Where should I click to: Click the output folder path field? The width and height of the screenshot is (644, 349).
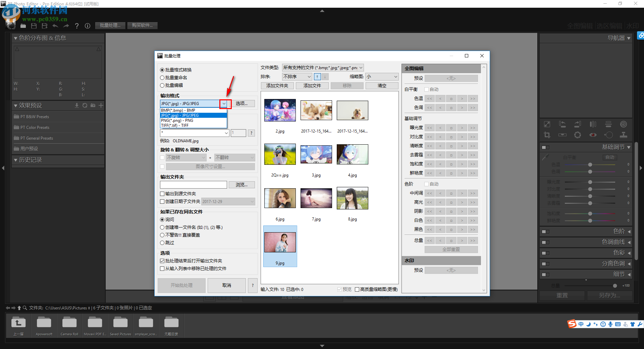[x=194, y=185]
